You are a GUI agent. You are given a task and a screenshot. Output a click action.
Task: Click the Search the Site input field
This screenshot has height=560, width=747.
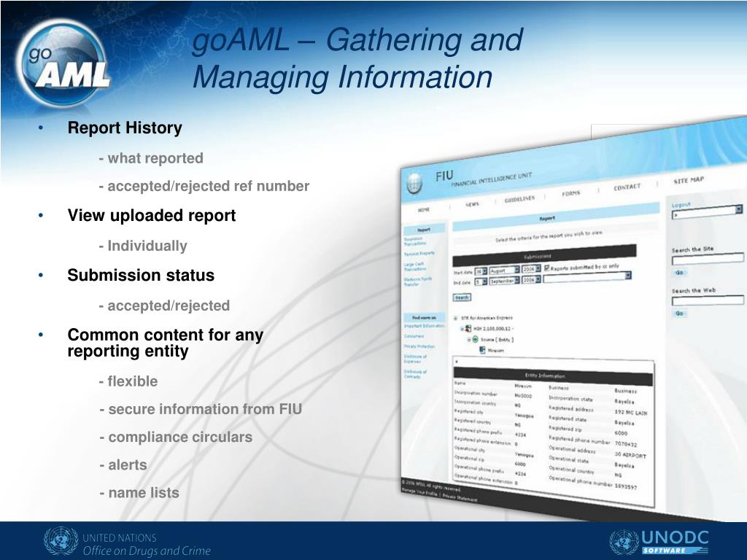coord(708,259)
